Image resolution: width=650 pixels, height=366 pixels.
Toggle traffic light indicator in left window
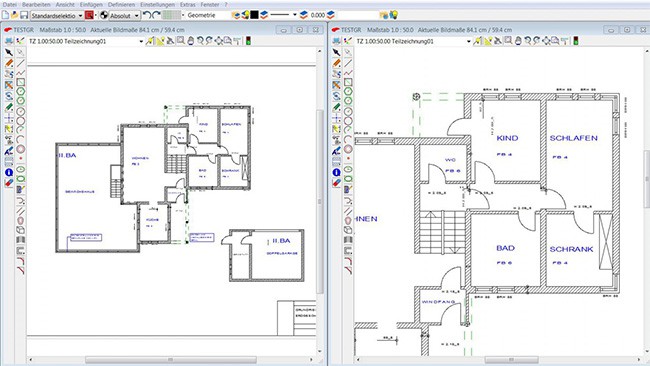tap(248, 41)
